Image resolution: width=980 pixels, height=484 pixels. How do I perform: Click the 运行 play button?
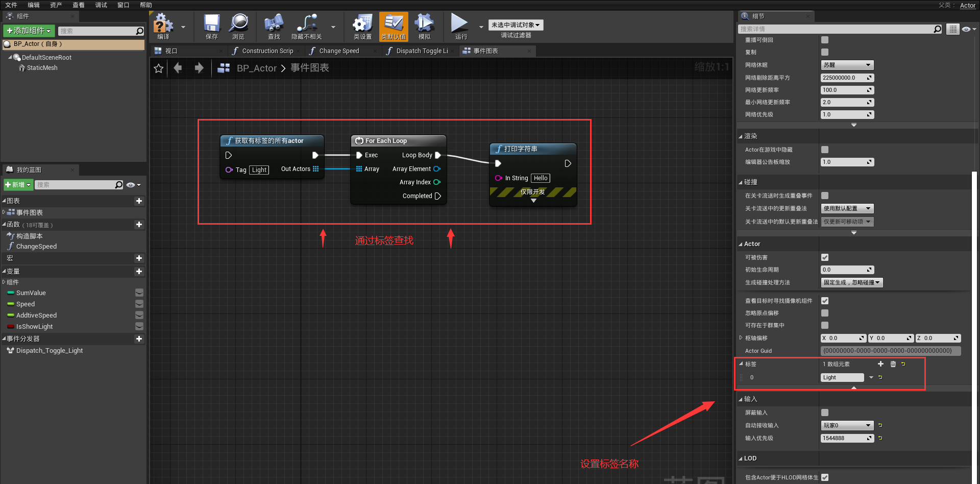tap(459, 27)
